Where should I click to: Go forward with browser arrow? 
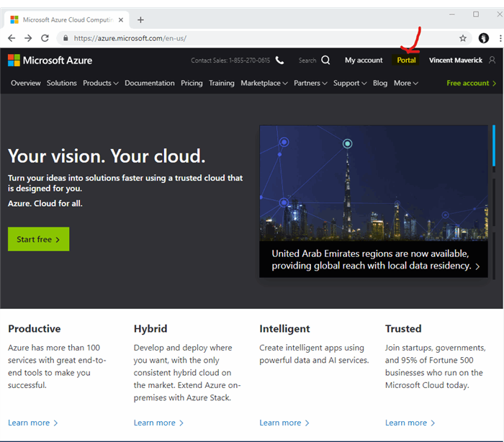(x=28, y=38)
